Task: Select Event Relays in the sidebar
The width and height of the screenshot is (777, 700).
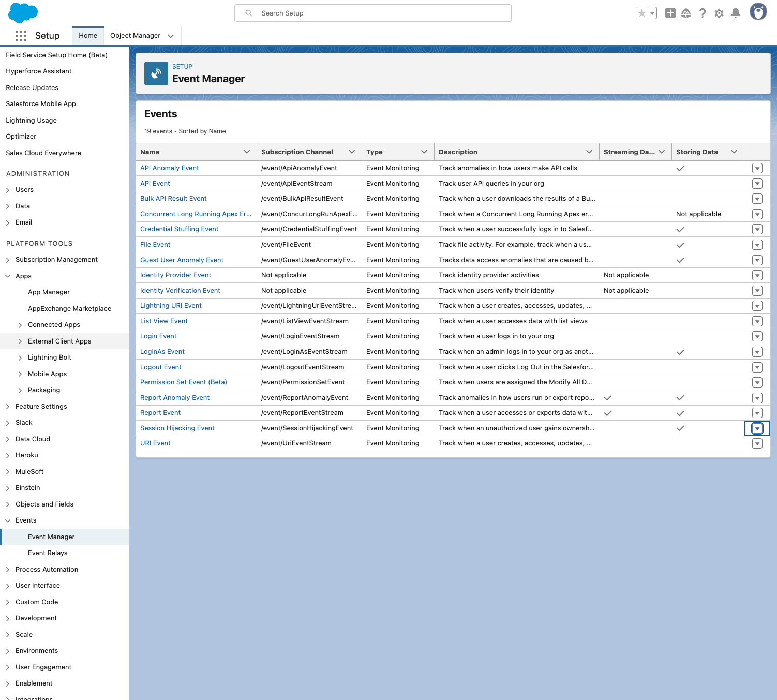Action: click(x=48, y=553)
